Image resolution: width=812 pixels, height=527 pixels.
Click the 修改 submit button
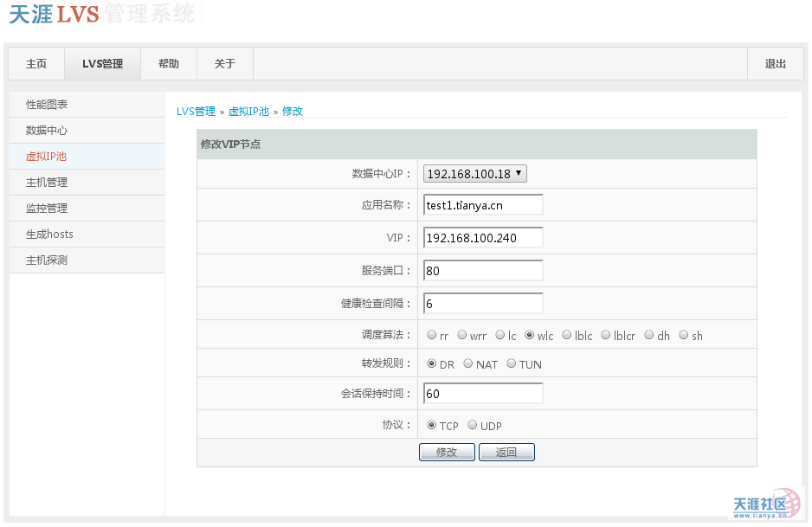tap(447, 453)
